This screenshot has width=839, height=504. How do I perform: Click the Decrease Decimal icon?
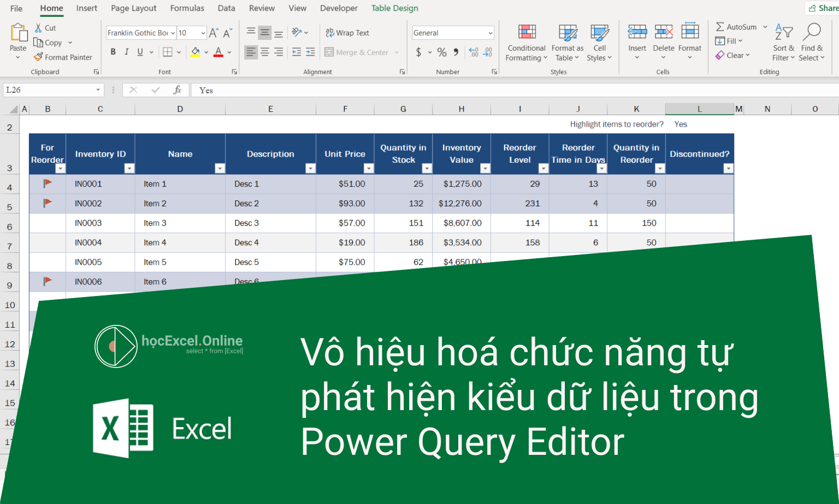488,52
